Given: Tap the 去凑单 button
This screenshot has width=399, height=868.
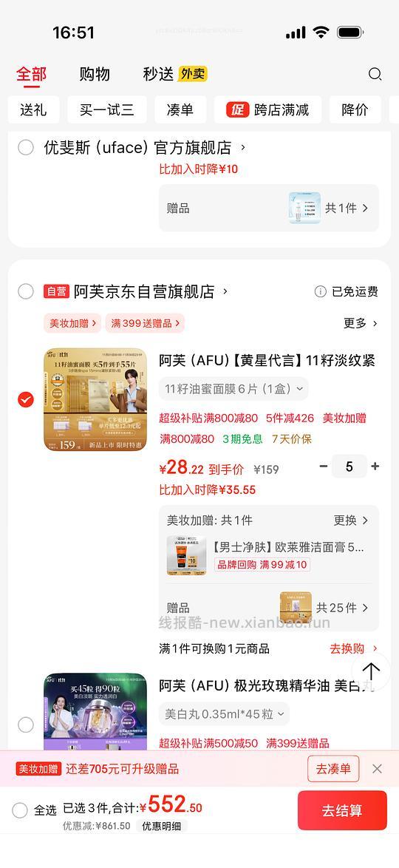Looking at the screenshot, I should point(333,768).
